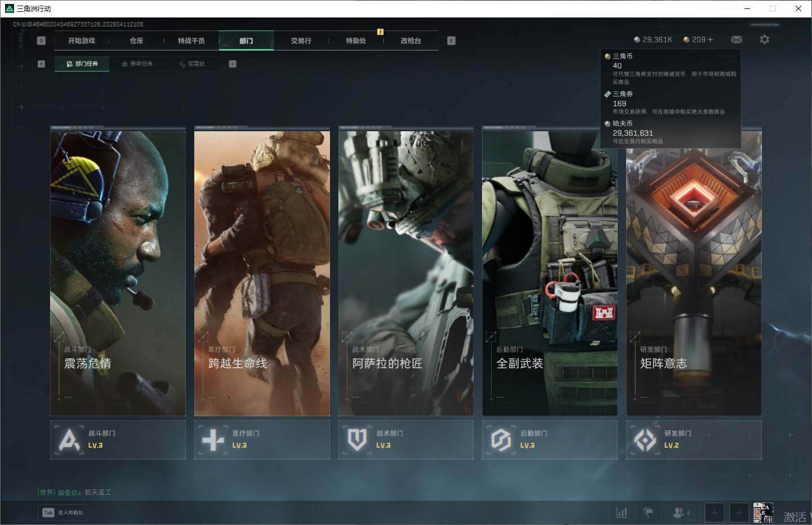The height and width of the screenshot is (525, 812).
Task: Click the flag icon in bottom bar
Action: click(648, 512)
